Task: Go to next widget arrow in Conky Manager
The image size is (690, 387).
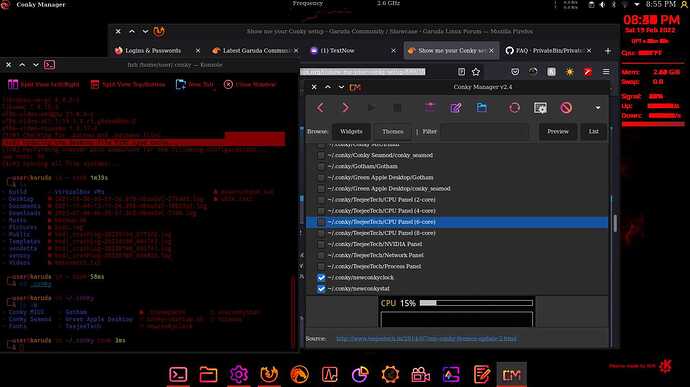Action: pos(346,108)
